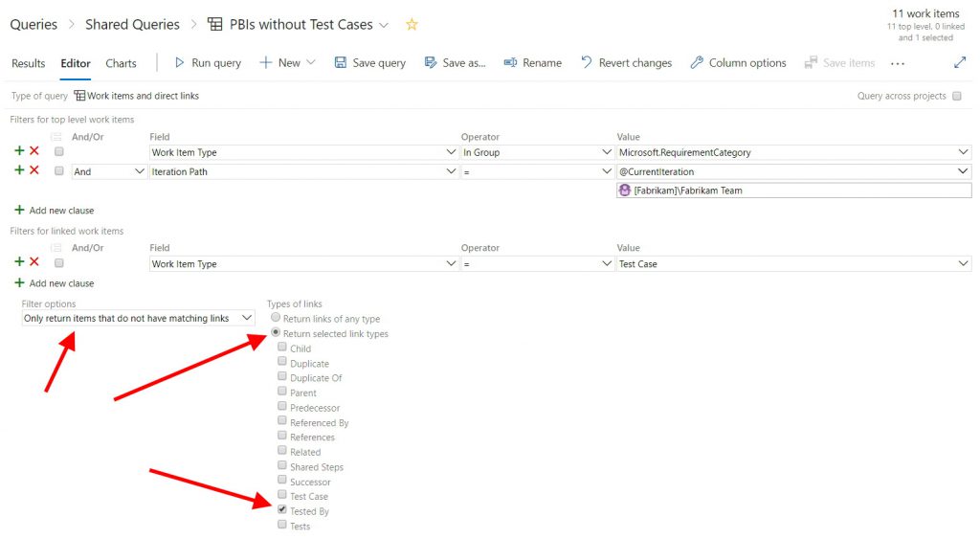Switch to the Charts tab
The height and width of the screenshot is (539, 980).
[121, 63]
